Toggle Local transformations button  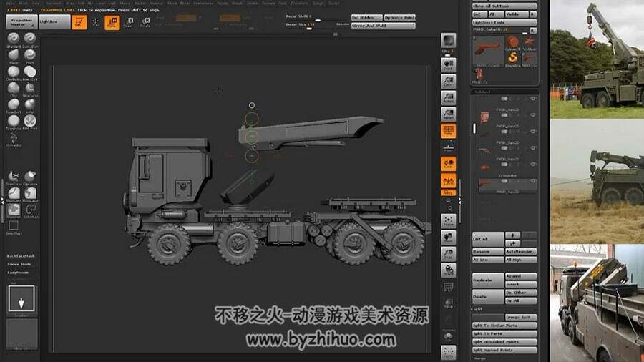click(448, 164)
